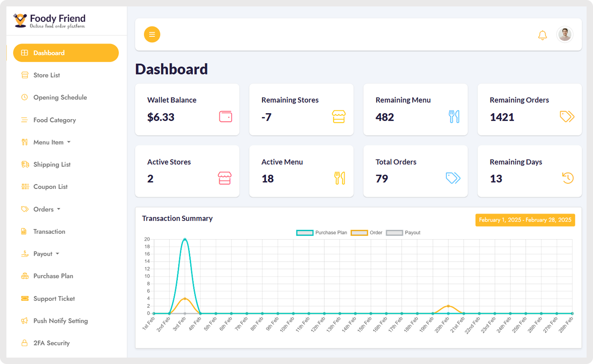Click the Store List sidebar icon
The height and width of the screenshot is (364, 593).
click(24, 75)
